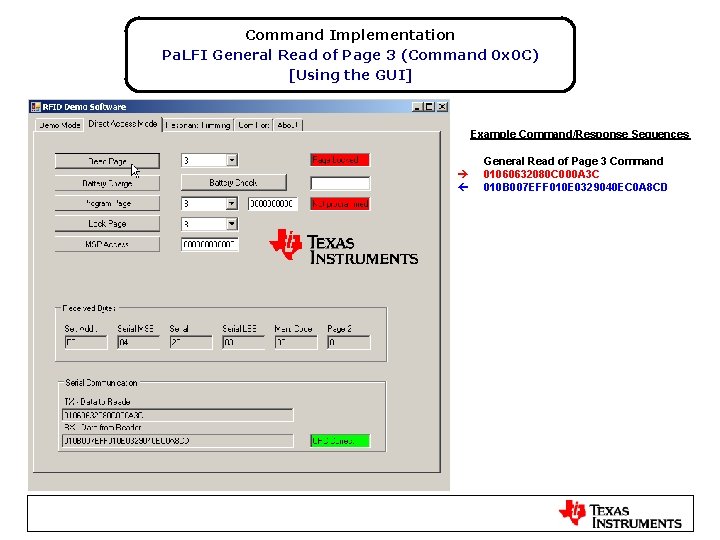Click the green CRC status indicator
Viewport: 720px width, 540px height.
[x=340, y=441]
